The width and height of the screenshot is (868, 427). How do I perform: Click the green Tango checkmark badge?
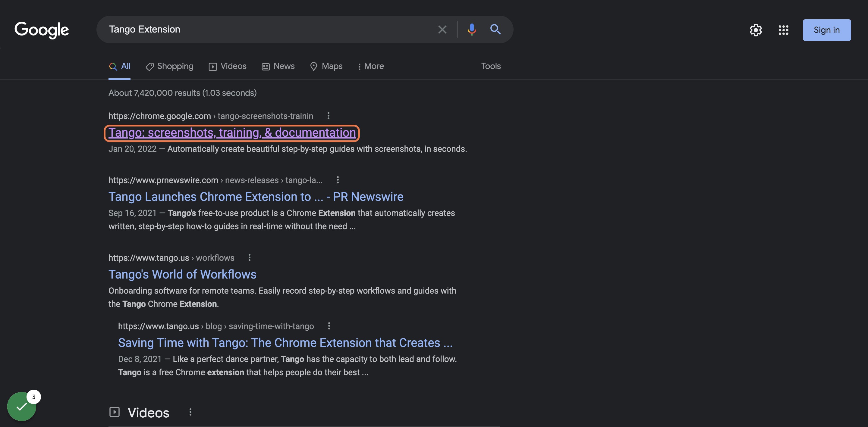(x=22, y=407)
